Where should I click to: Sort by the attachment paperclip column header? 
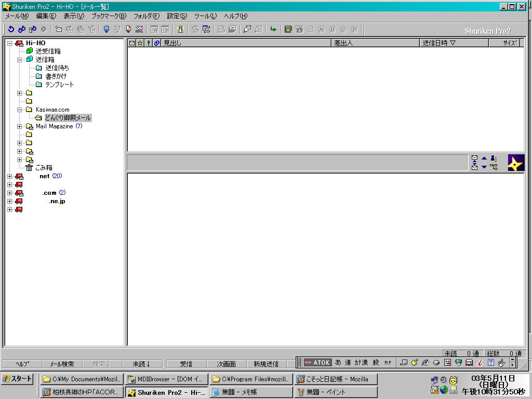click(x=157, y=43)
